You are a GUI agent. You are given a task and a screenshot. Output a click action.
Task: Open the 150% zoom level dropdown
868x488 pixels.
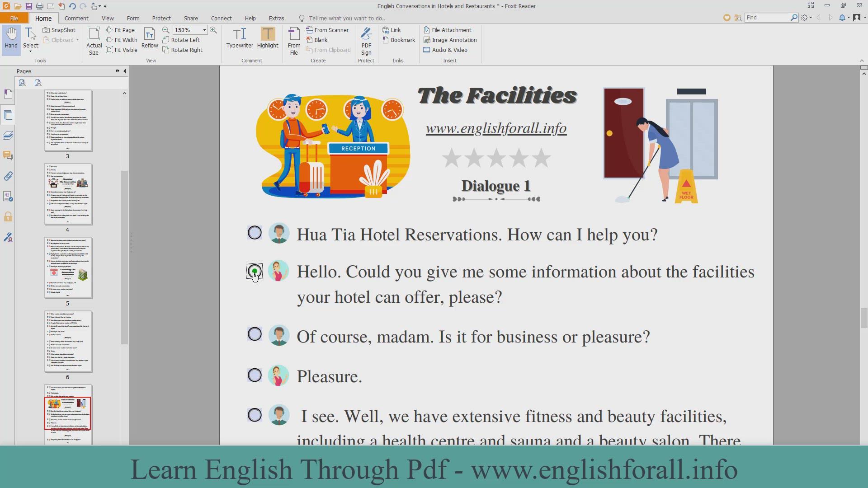click(x=204, y=30)
